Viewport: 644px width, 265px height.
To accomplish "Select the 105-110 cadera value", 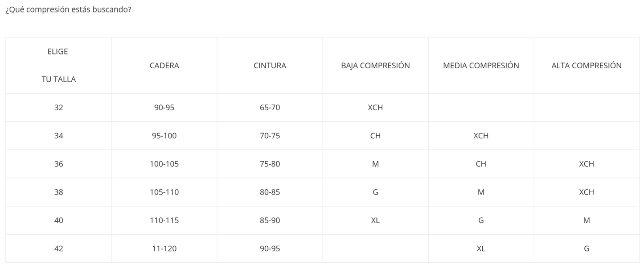I will 164,192.
